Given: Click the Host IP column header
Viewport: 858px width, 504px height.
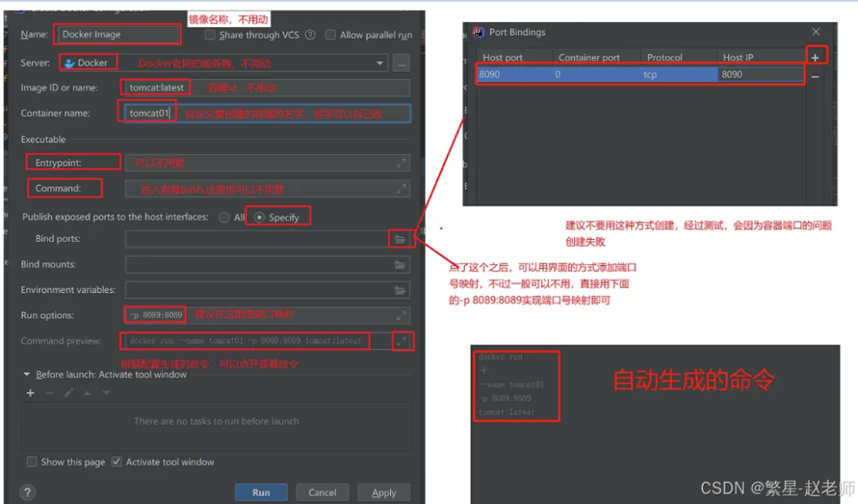Looking at the screenshot, I should 761,57.
